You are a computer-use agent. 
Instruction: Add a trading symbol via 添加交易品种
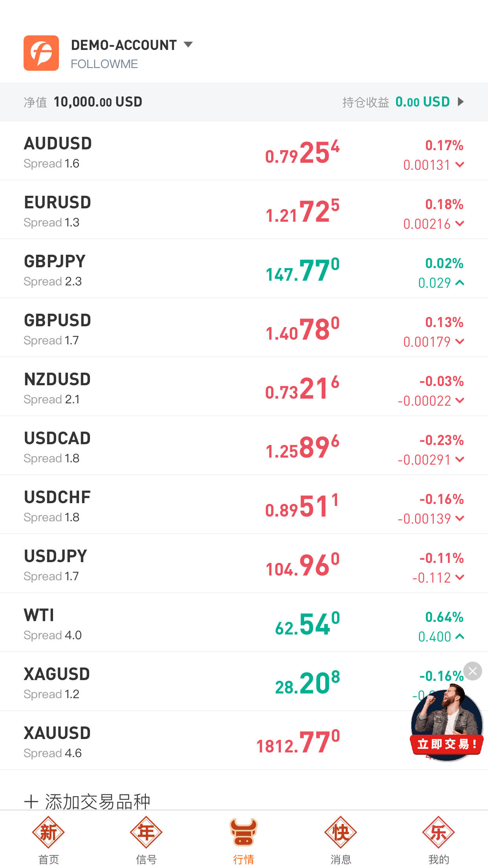click(87, 802)
